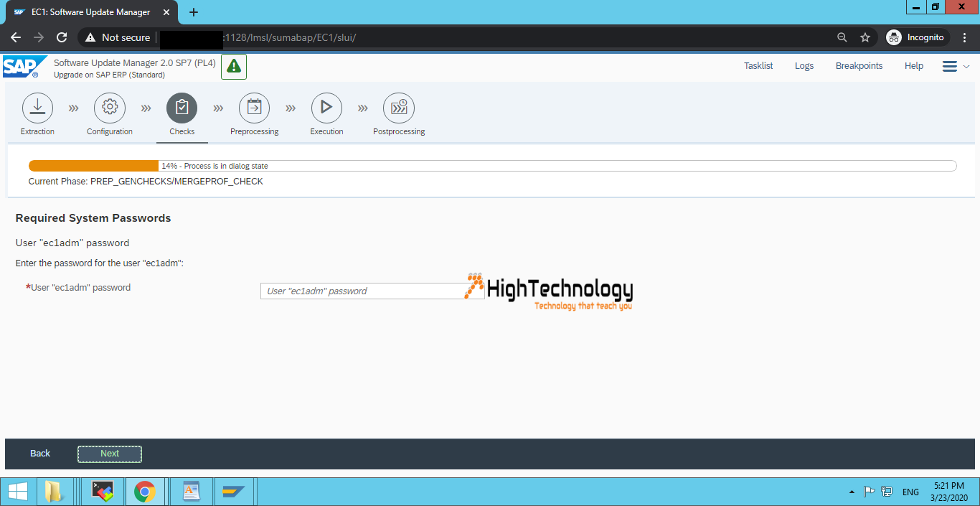Click the Preprocessing step icon
This screenshot has width=980, height=506.
pyautogui.click(x=255, y=108)
